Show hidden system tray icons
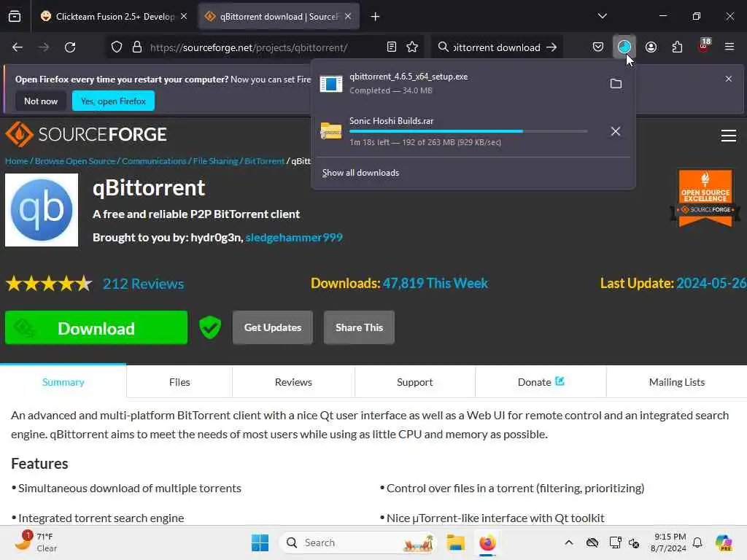 tap(569, 542)
